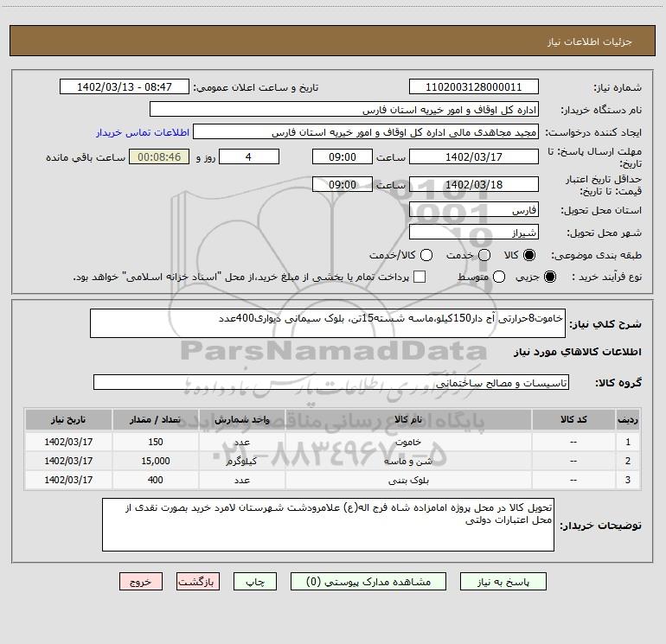Viewport: 666px width, 644px height.
Task: Click the price validity time 09:00 field
Action: [x=343, y=185]
